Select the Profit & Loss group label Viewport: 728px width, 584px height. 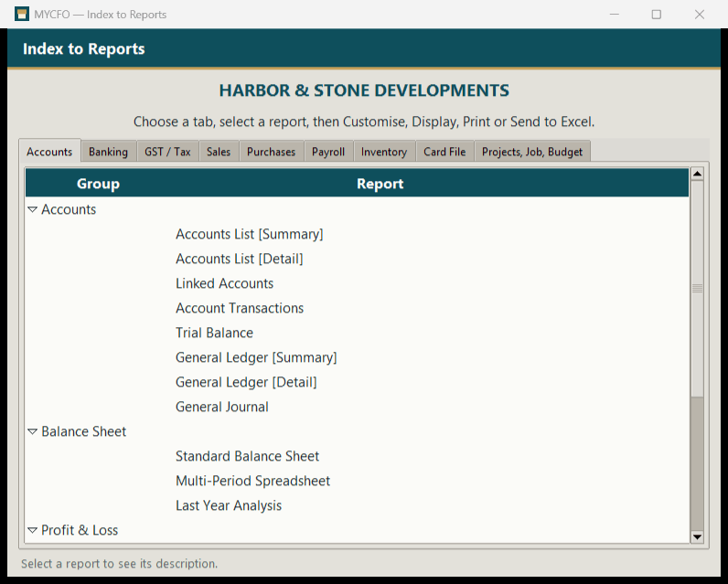pyautogui.click(x=80, y=530)
